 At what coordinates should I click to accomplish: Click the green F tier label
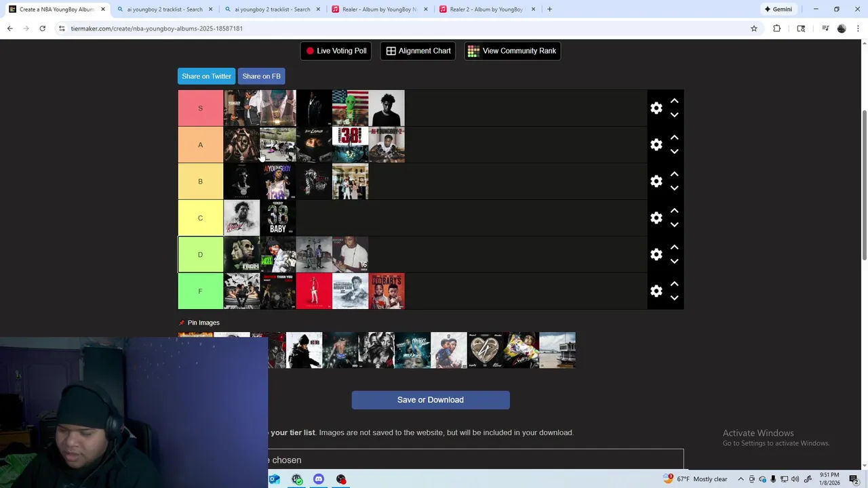(x=200, y=291)
